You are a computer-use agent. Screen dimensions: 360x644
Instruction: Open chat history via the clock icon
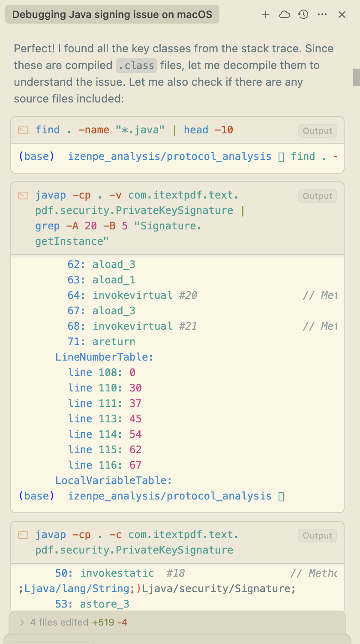click(303, 14)
